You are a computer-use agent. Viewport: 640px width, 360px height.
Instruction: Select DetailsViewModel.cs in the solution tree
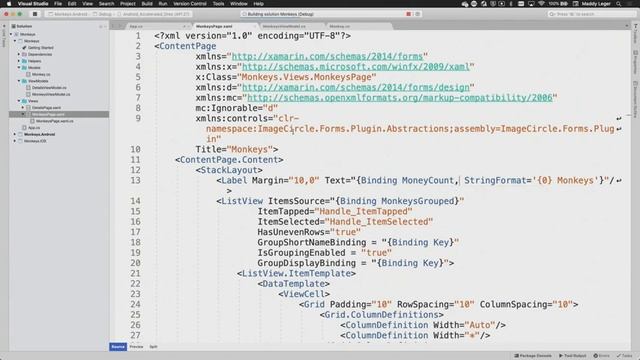[x=49, y=87]
